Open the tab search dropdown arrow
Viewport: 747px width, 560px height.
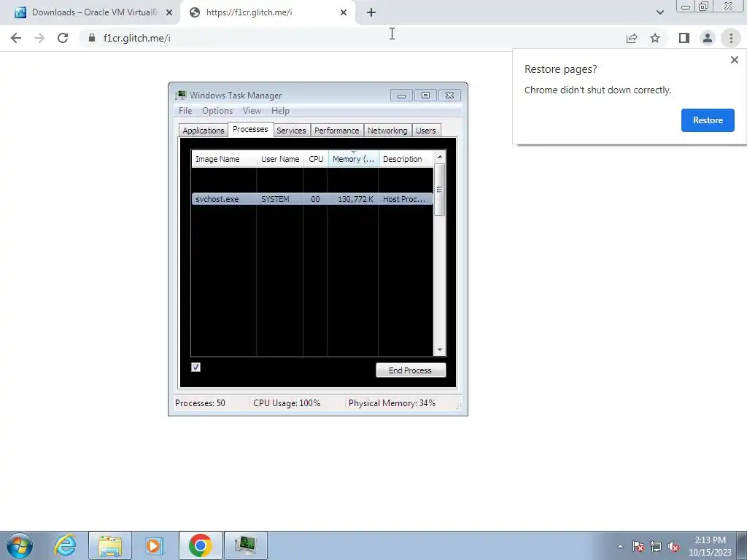(659, 12)
